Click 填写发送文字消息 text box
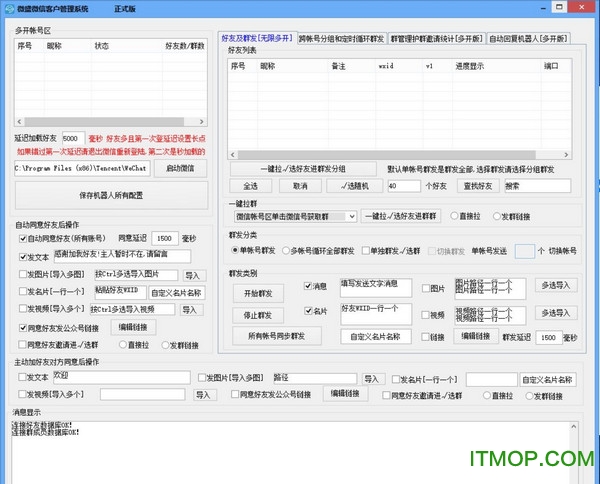The height and width of the screenshot is (484, 600). [376, 288]
